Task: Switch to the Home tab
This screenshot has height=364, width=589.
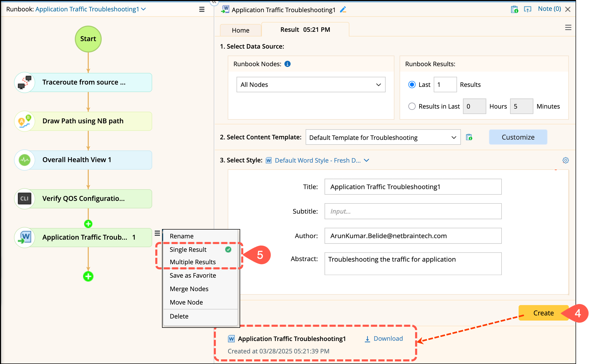Action: click(240, 30)
